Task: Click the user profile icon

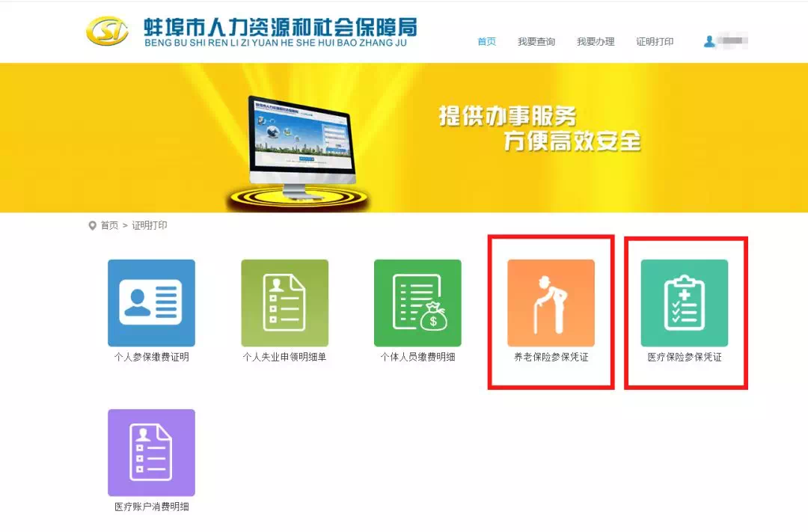Action: point(709,41)
